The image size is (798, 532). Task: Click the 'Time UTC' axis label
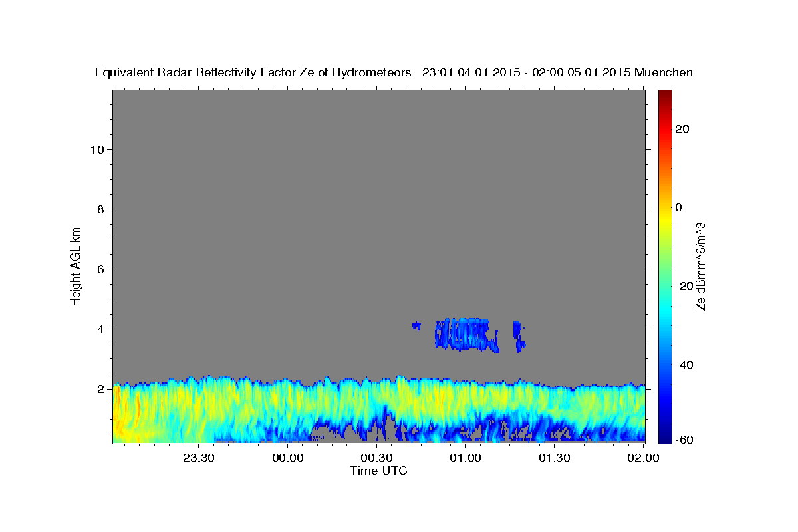[378, 471]
